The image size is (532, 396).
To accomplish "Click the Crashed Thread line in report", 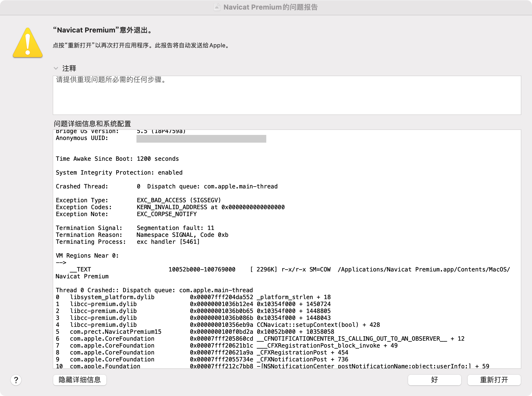I will (167, 187).
